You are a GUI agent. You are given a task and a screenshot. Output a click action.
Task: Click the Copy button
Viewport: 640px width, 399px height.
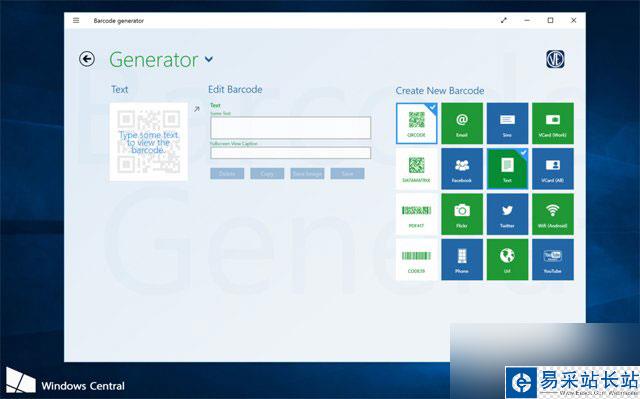pyautogui.click(x=267, y=173)
